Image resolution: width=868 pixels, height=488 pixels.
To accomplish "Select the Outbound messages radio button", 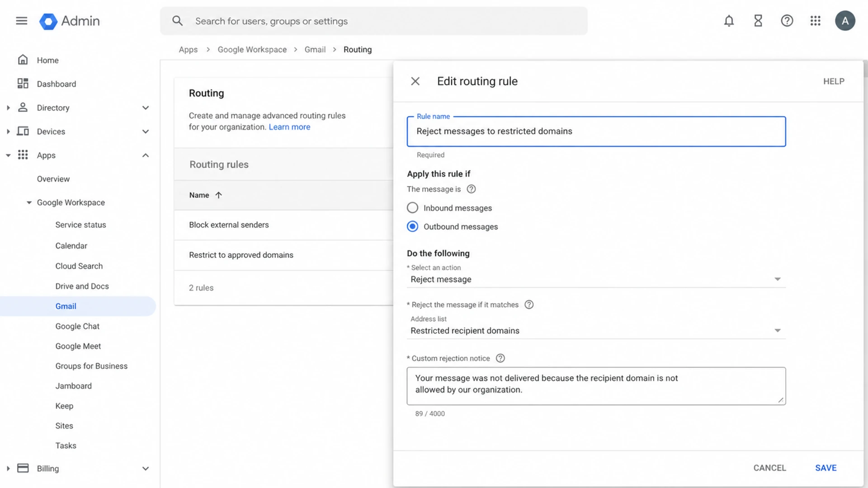I will pos(412,226).
